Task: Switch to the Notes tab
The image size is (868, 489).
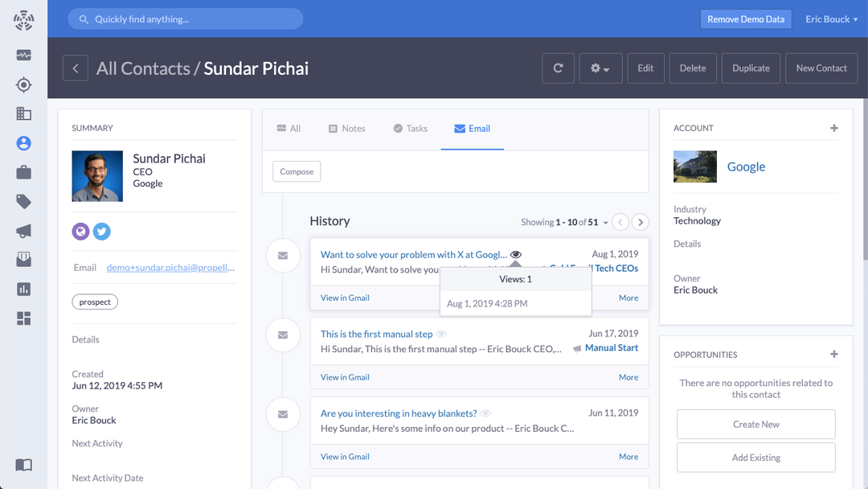Action: point(346,128)
